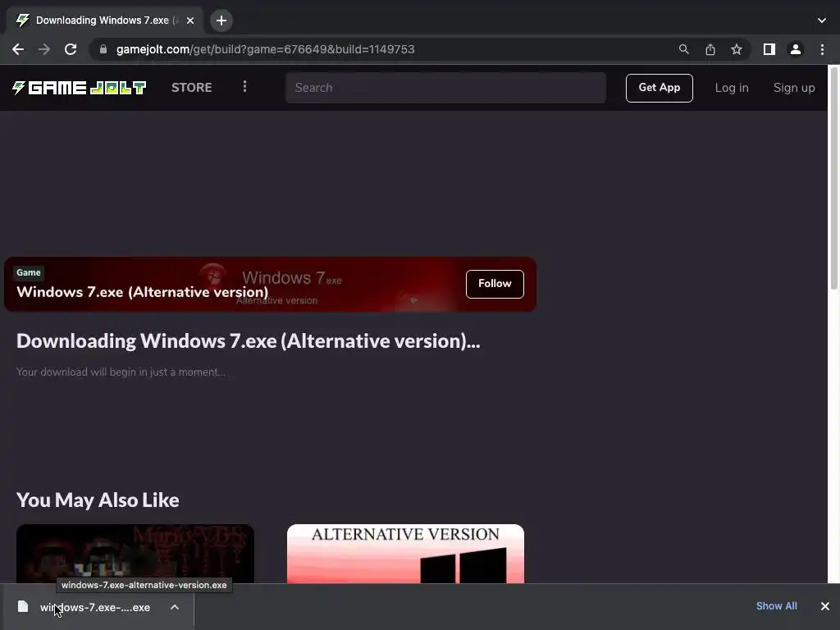
Task: Click the You May Also Like heading
Action: pyautogui.click(x=98, y=500)
